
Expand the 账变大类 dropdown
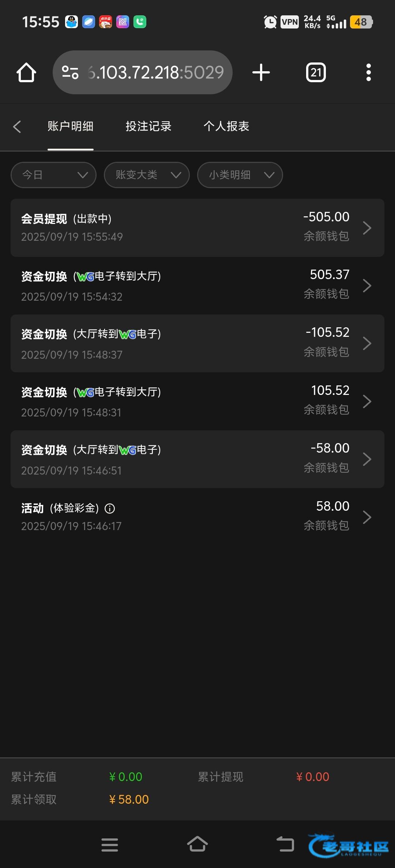point(147,175)
